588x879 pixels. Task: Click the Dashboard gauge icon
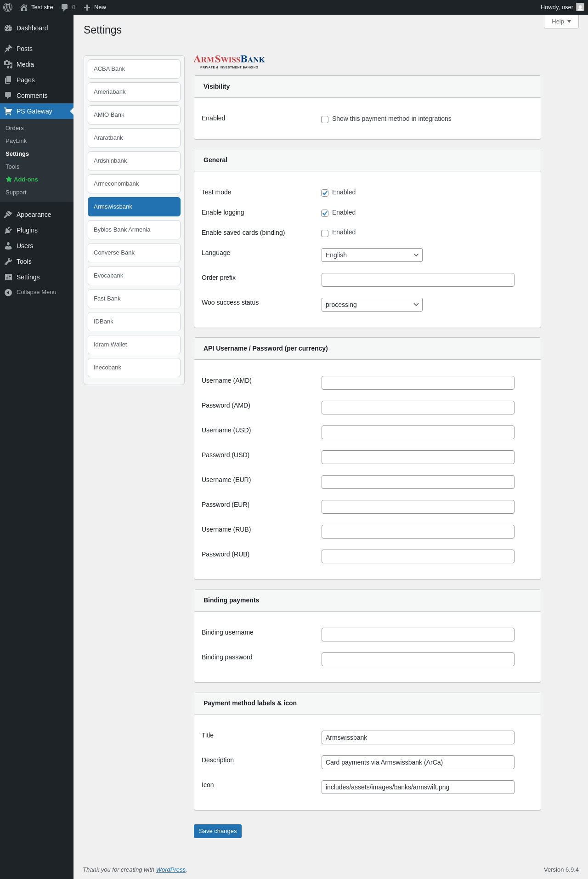tap(8, 28)
